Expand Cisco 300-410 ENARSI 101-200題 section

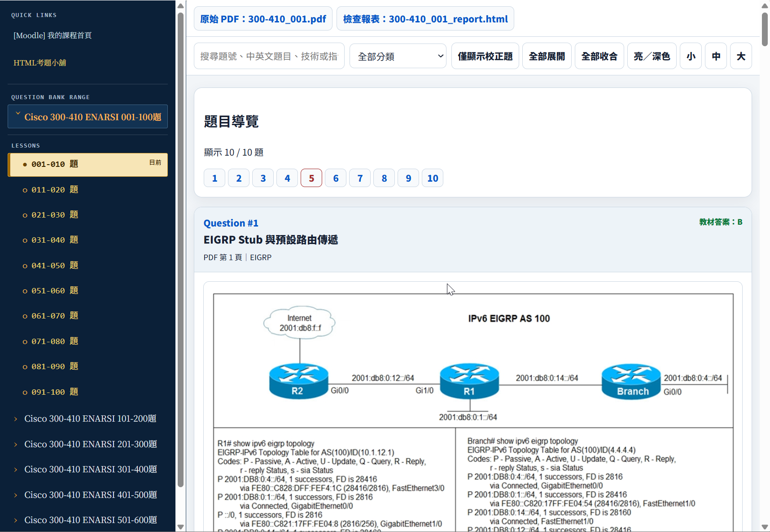pyautogui.click(x=88, y=419)
